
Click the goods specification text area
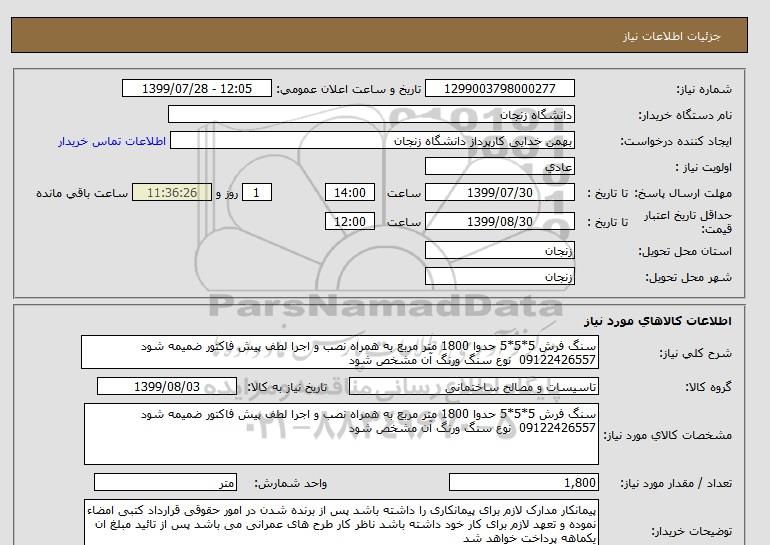point(341,434)
